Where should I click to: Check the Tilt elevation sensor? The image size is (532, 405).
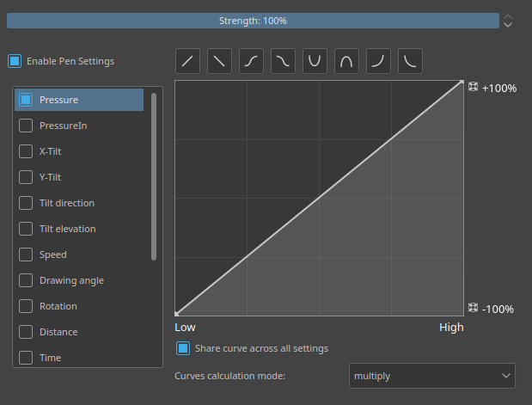coord(26,229)
